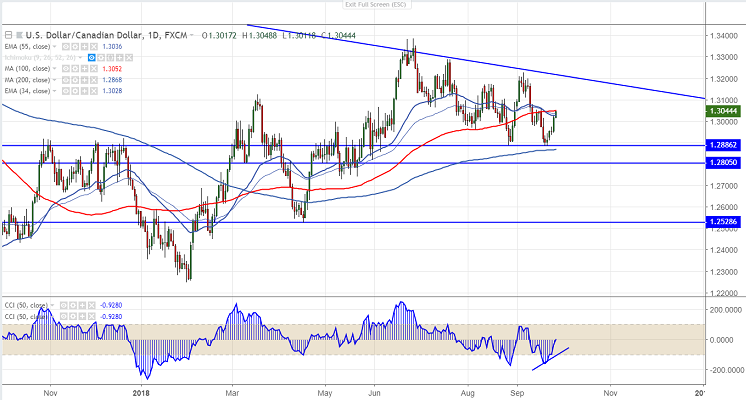Remove the Ichimoku indicator
The height and width of the screenshot is (400, 746).
(x=128, y=58)
